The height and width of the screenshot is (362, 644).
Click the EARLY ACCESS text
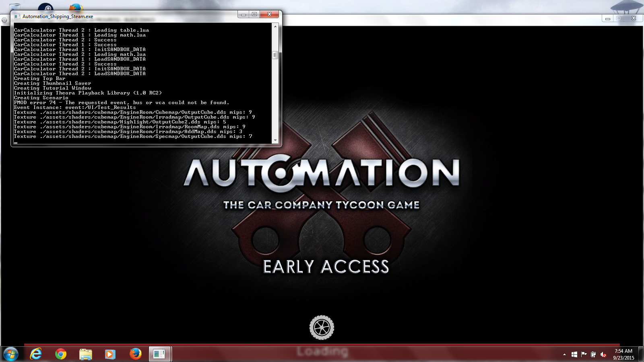click(x=326, y=267)
